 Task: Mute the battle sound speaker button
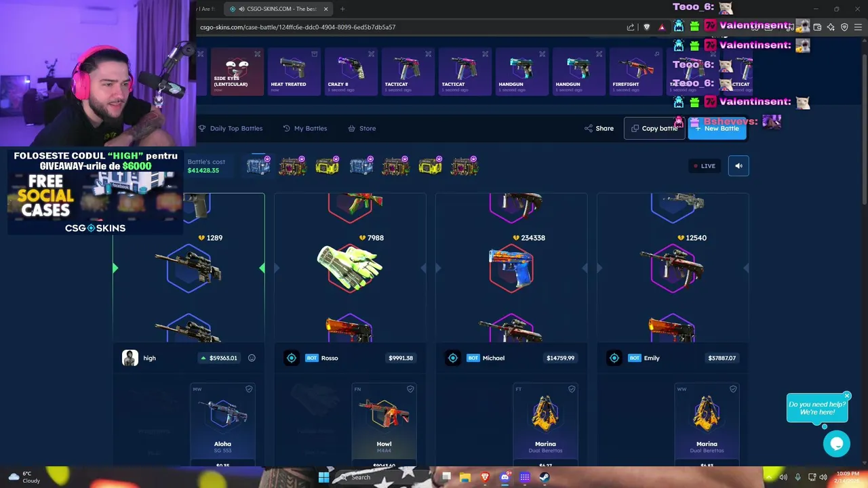(738, 165)
